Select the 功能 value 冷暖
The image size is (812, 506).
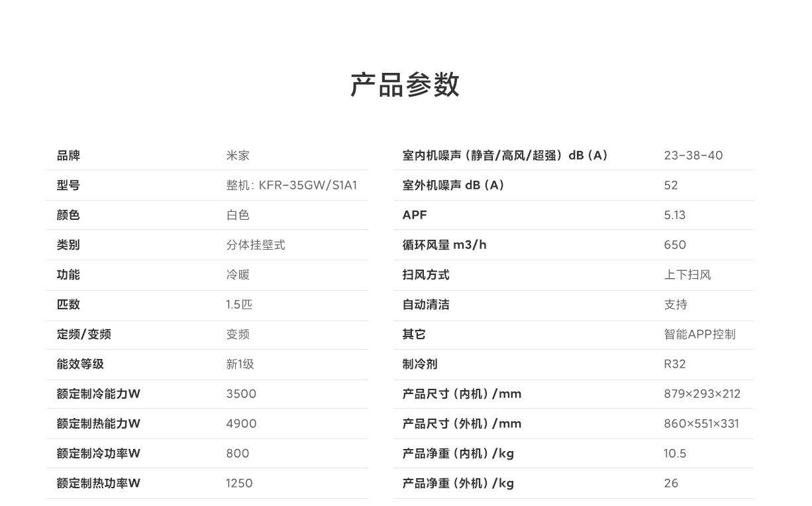tap(238, 275)
